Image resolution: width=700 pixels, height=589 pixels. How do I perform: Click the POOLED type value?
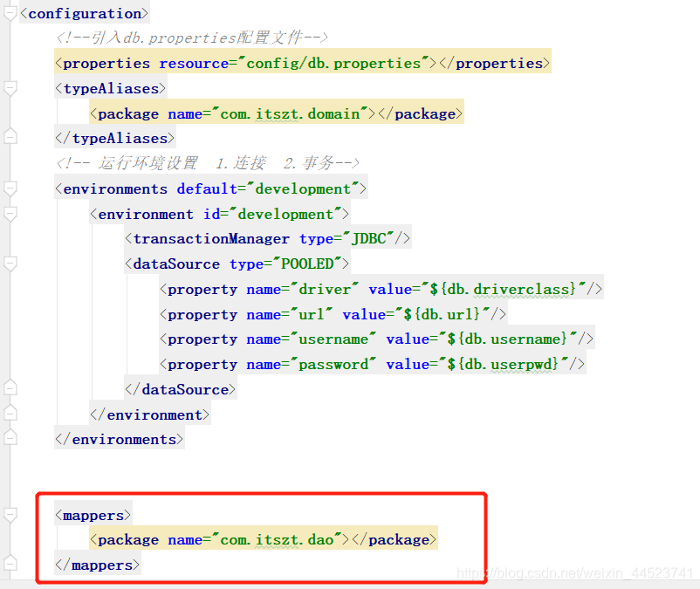point(307,264)
